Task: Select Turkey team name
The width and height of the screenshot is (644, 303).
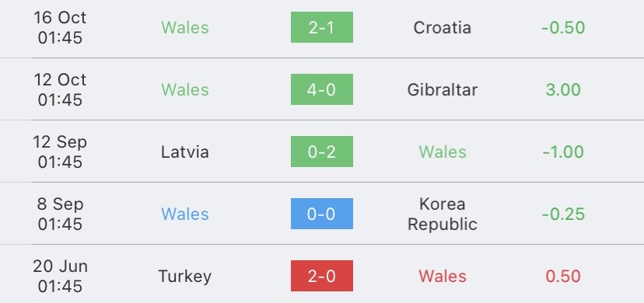Action: coord(185,277)
